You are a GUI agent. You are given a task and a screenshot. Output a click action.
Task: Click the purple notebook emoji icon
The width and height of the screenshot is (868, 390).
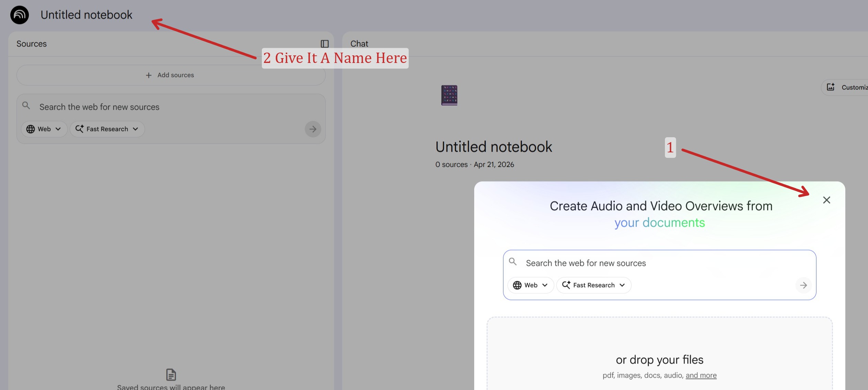coord(449,95)
